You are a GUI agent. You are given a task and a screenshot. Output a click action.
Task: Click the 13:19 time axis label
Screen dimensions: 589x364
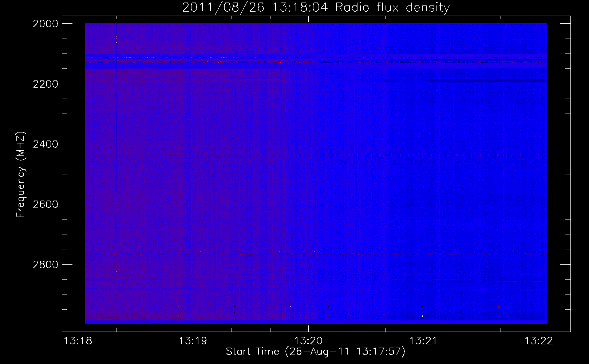coord(193,341)
